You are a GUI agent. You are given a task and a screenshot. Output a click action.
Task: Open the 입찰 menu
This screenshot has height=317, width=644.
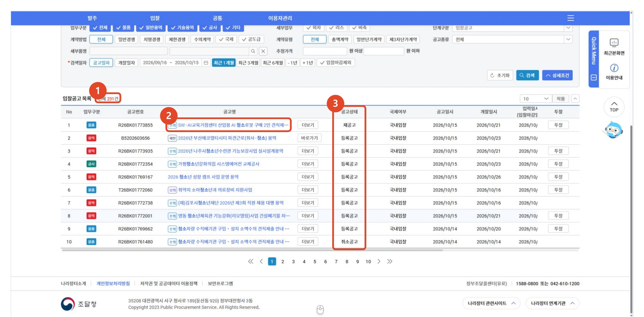(155, 18)
